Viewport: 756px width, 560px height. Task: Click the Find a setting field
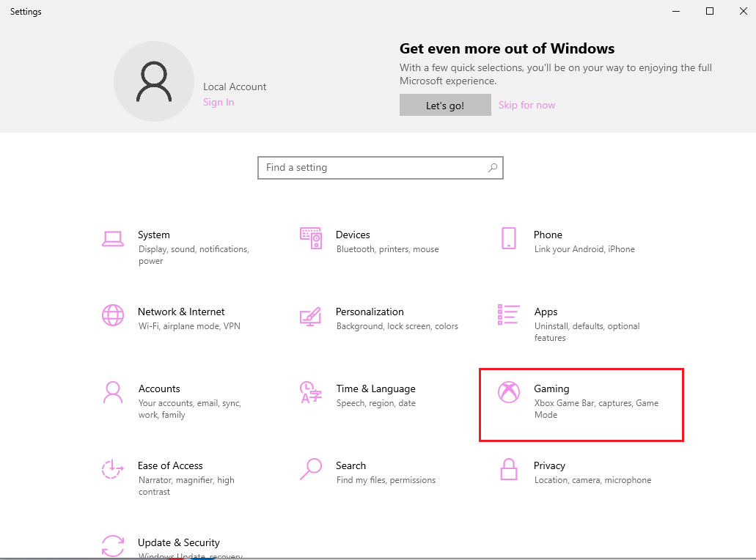(x=381, y=168)
